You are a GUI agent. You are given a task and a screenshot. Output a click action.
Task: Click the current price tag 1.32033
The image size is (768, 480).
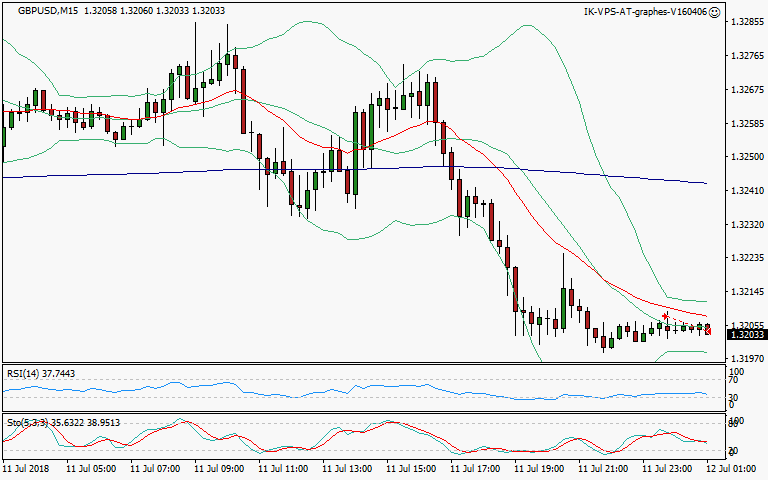[746, 335]
